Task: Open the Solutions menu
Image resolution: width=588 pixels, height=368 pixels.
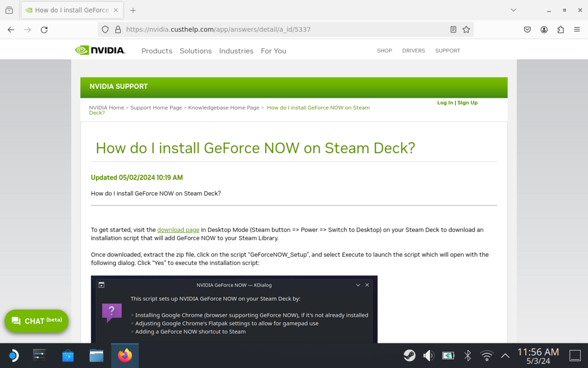Action: coord(196,51)
